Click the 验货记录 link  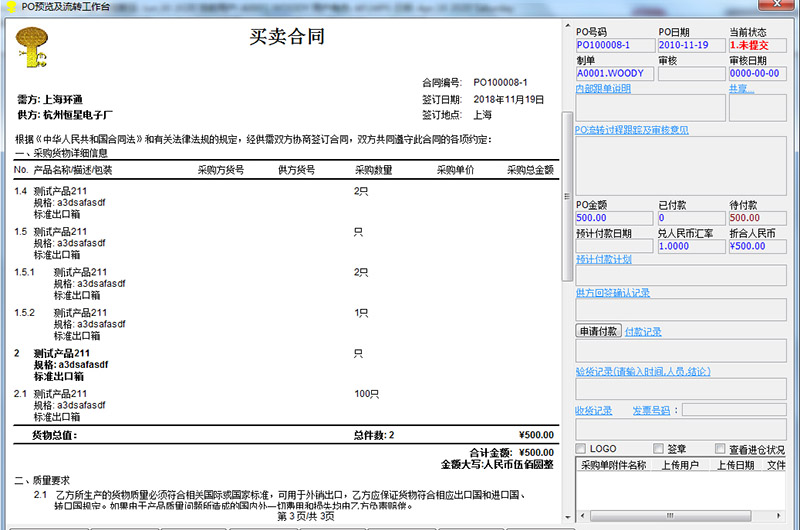click(x=642, y=371)
